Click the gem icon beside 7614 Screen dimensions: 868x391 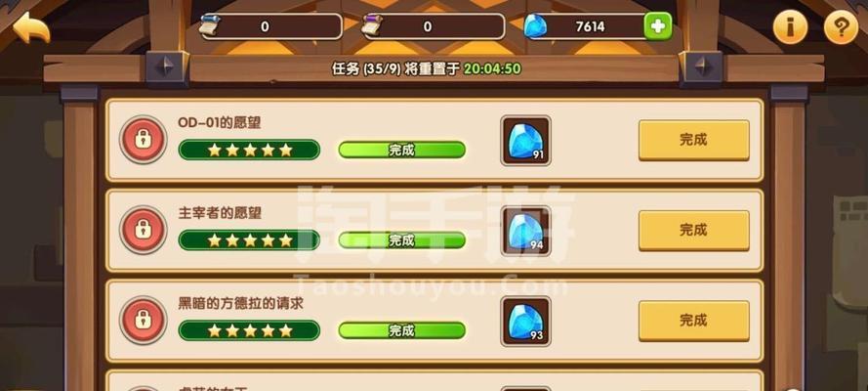535,26
